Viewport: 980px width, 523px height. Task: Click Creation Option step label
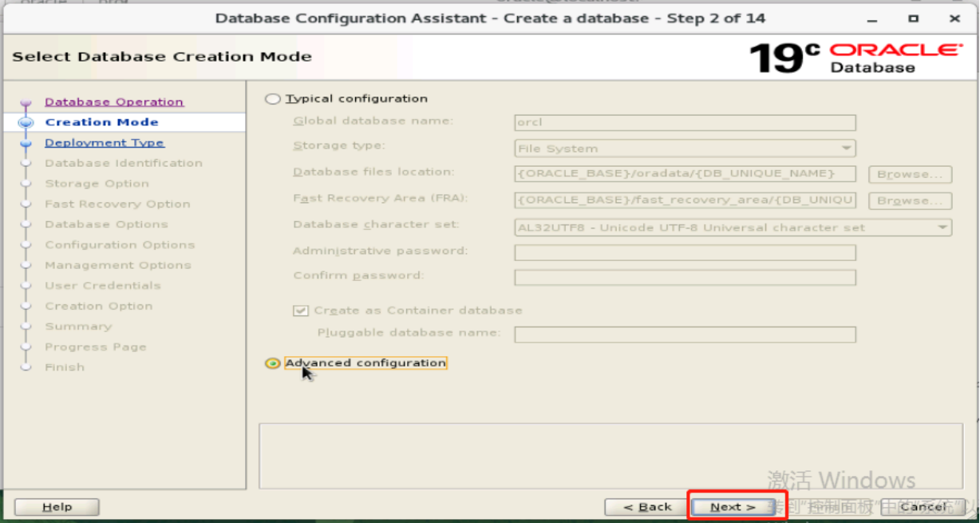[99, 306]
